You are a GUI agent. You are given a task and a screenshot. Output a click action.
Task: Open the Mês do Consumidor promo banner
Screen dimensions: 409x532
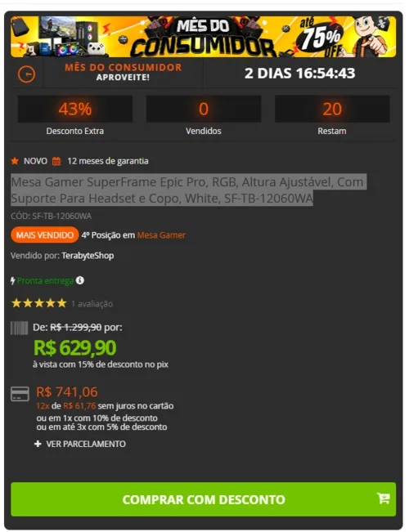pyautogui.click(x=203, y=37)
